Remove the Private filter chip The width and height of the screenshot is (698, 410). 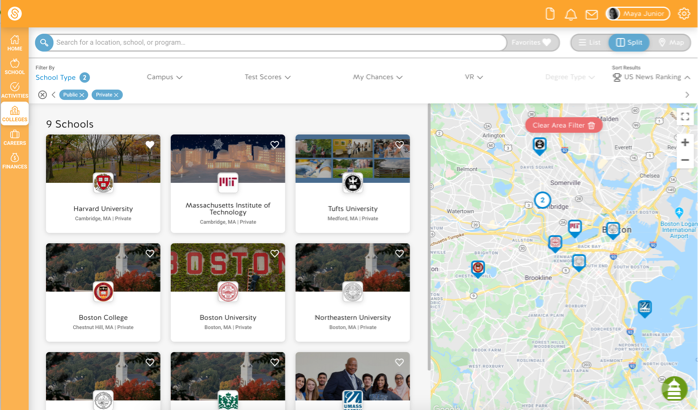(x=116, y=95)
